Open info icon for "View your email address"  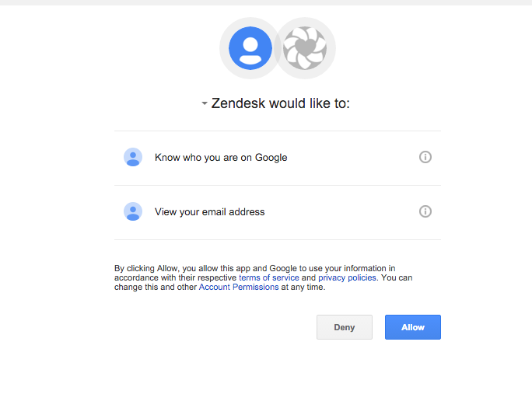click(x=425, y=211)
